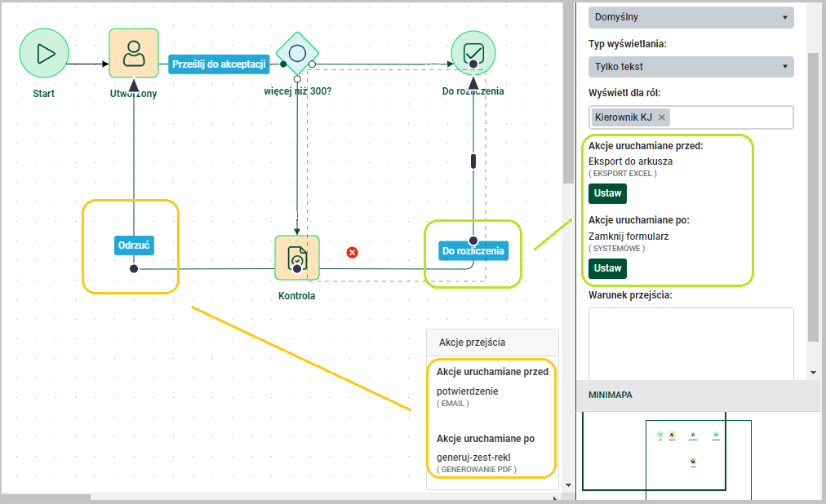Image resolution: width=826 pixels, height=504 pixels.
Task: Click the Odrzuć transition label
Action: pyautogui.click(x=134, y=245)
